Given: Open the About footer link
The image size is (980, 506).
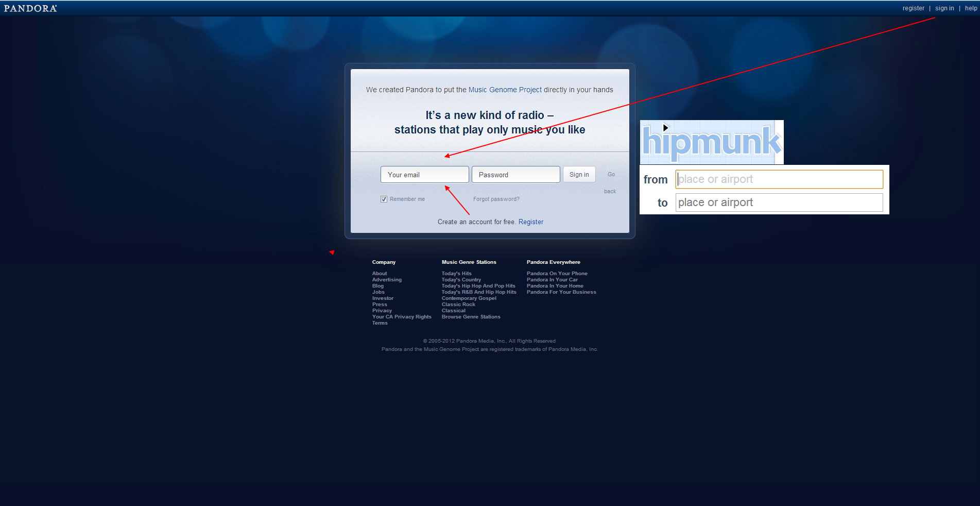Looking at the screenshot, I should click(x=380, y=274).
